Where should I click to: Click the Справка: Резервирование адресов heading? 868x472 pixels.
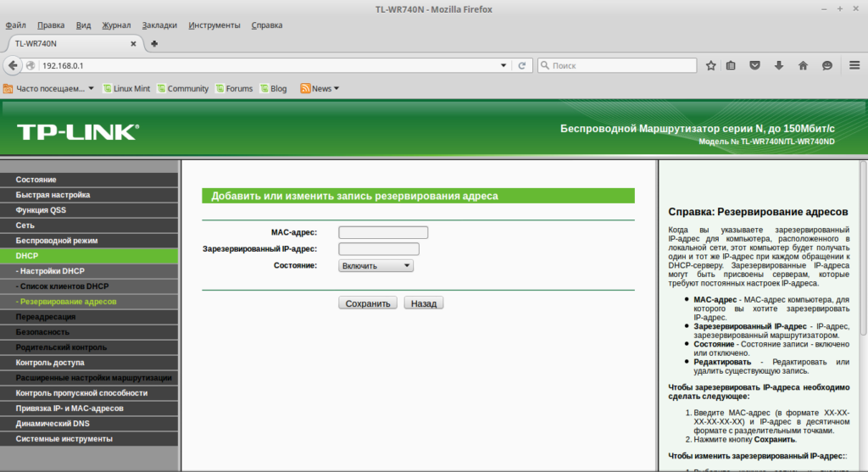point(758,212)
